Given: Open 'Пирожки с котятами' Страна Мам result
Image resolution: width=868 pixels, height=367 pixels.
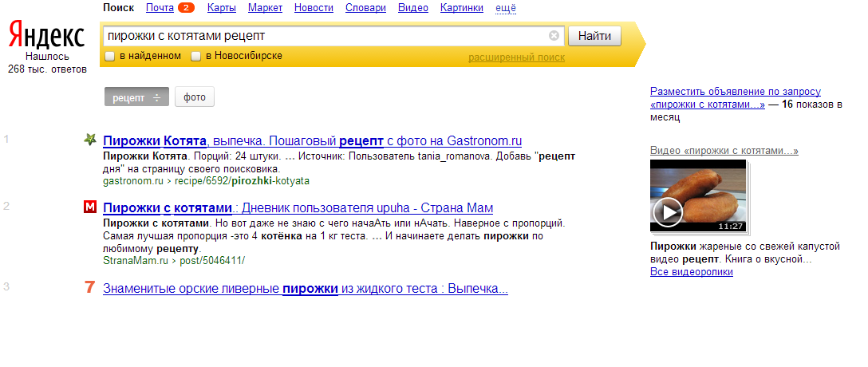Looking at the screenshot, I should tap(298, 208).
